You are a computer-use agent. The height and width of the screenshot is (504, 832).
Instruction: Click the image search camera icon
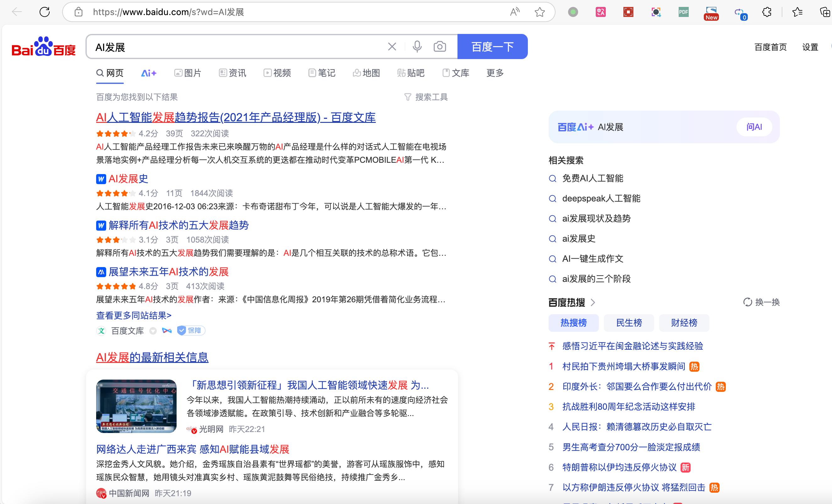tap(440, 47)
